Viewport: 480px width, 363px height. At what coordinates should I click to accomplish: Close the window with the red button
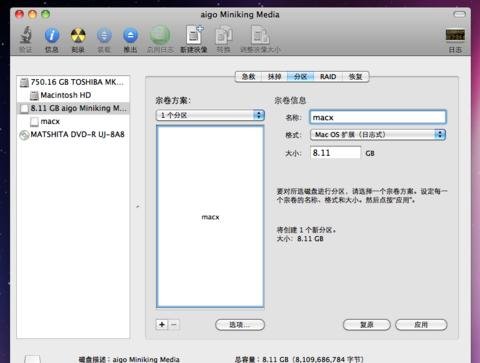click(20, 14)
